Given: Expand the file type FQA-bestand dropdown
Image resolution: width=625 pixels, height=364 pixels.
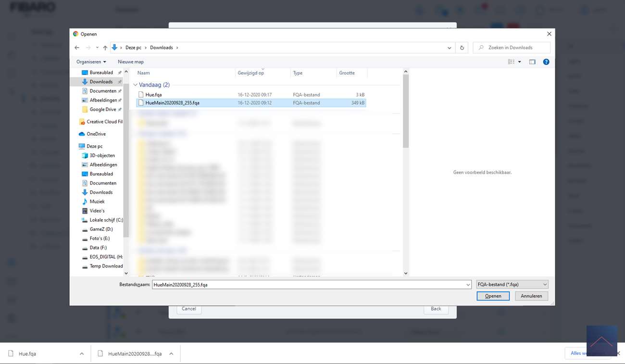Looking at the screenshot, I should coord(512,285).
